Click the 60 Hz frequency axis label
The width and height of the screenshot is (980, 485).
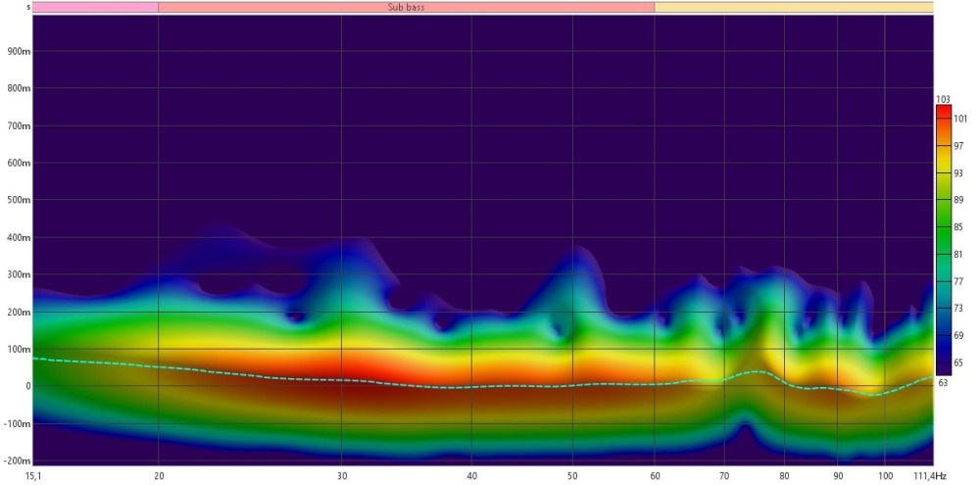point(655,475)
